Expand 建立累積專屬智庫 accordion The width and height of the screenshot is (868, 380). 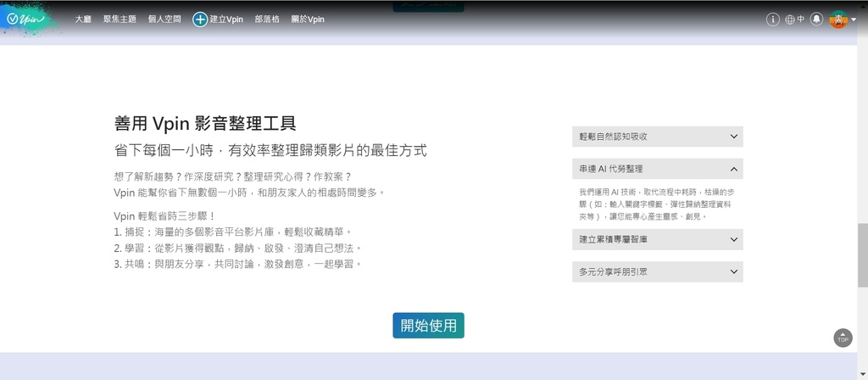[657, 239]
